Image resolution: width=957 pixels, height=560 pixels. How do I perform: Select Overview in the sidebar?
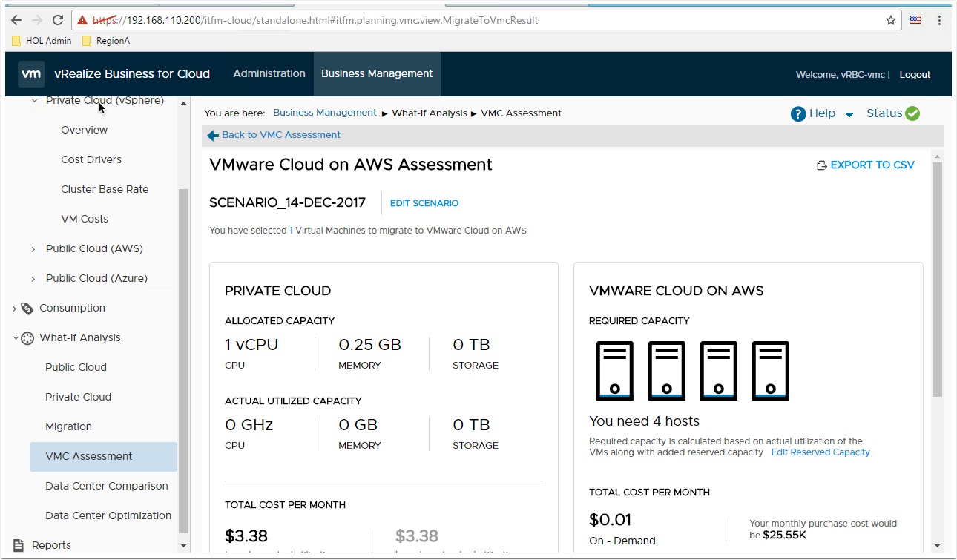pyautogui.click(x=85, y=130)
